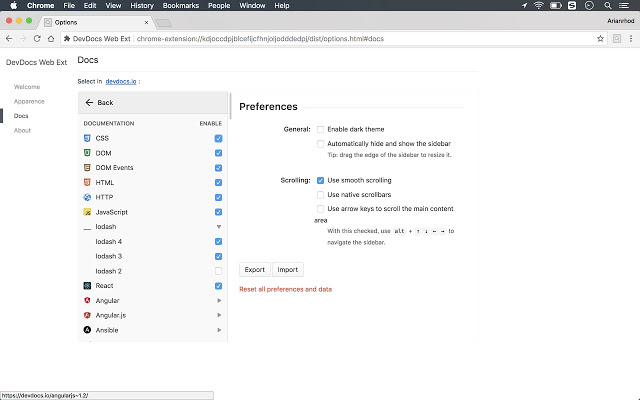Viewport: 640px width, 400px height.
Task: Toggle the DOM Events checkbox
Action: tap(218, 168)
